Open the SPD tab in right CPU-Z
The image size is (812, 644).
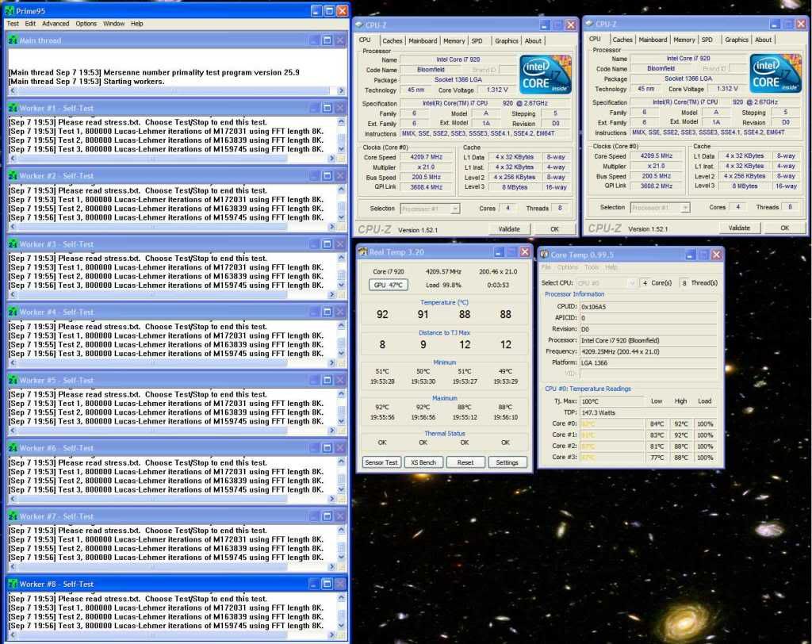tap(707, 40)
